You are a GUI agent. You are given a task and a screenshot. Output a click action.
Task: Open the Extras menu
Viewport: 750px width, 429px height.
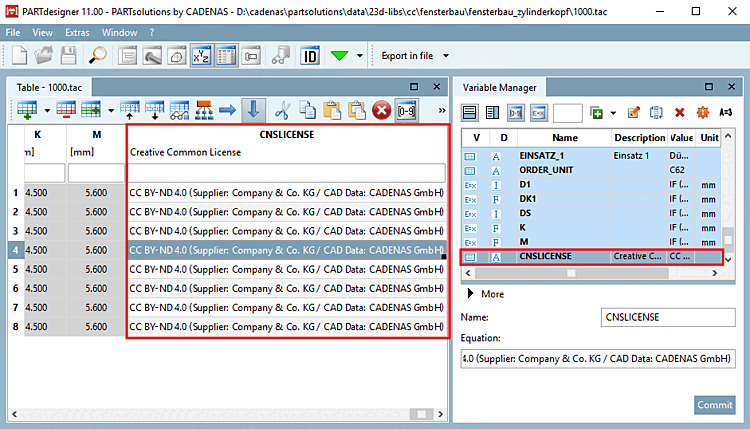coord(77,33)
